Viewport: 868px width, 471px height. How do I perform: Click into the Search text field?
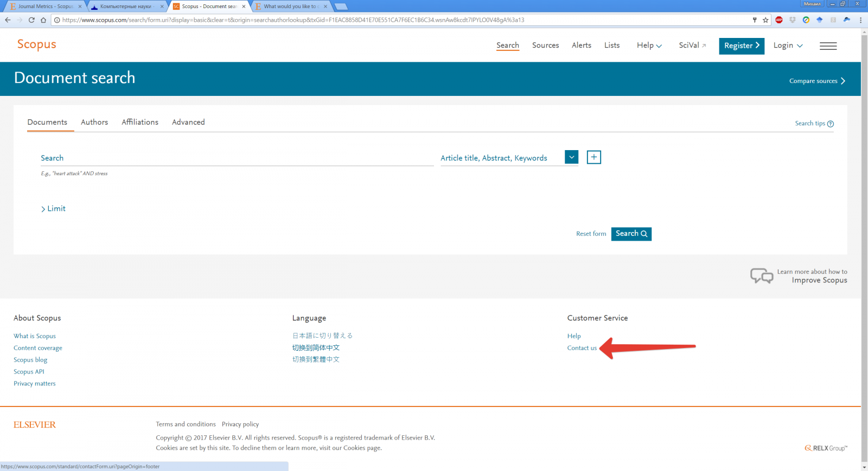[x=237, y=158]
